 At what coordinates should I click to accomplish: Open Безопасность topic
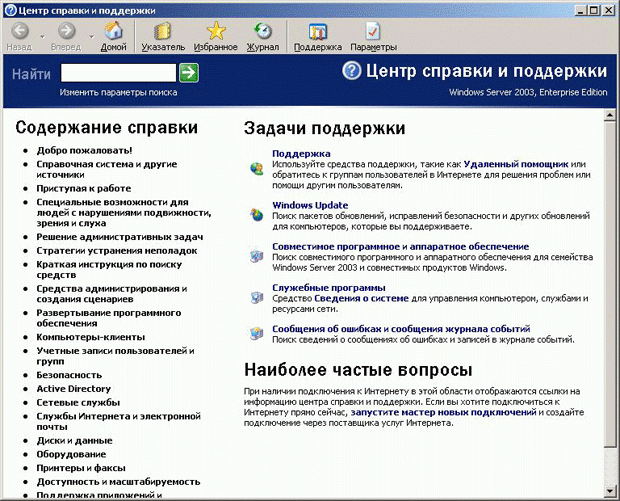(69, 375)
